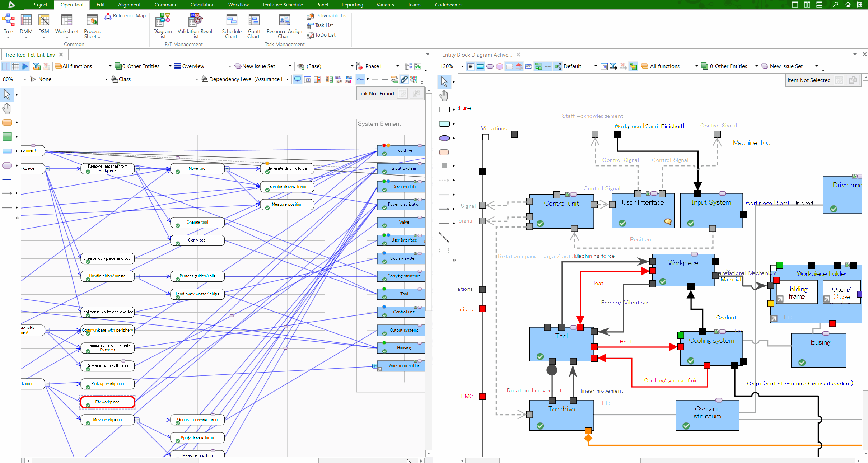Open the Resource Assign Chart
This screenshot has height=463, width=868.
pos(284,26)
